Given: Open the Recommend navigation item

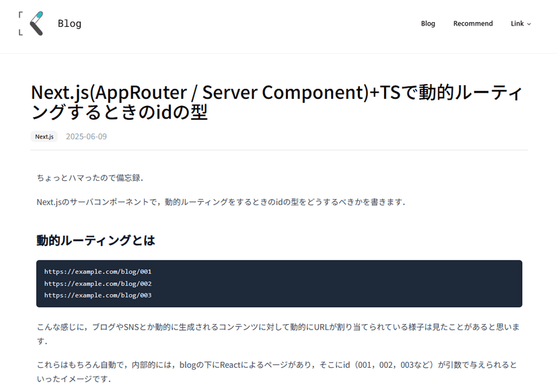Looking at the screenshot, I should pos(472,24).
